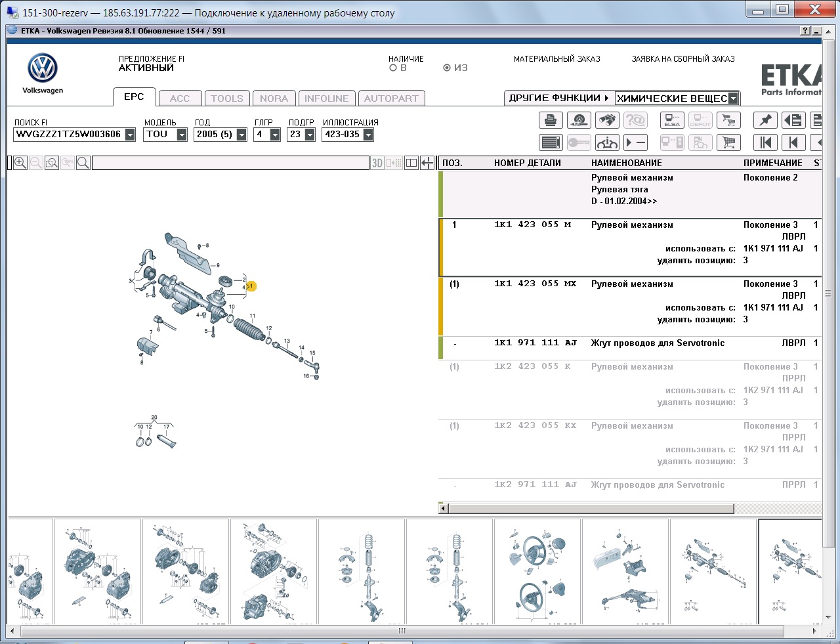840x644 pixels.
Task: Open the wheel and tyre lookup icon
Action: 579,120
